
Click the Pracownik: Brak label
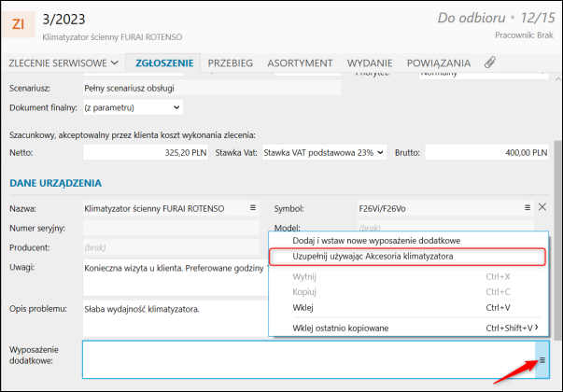(524, 35)
